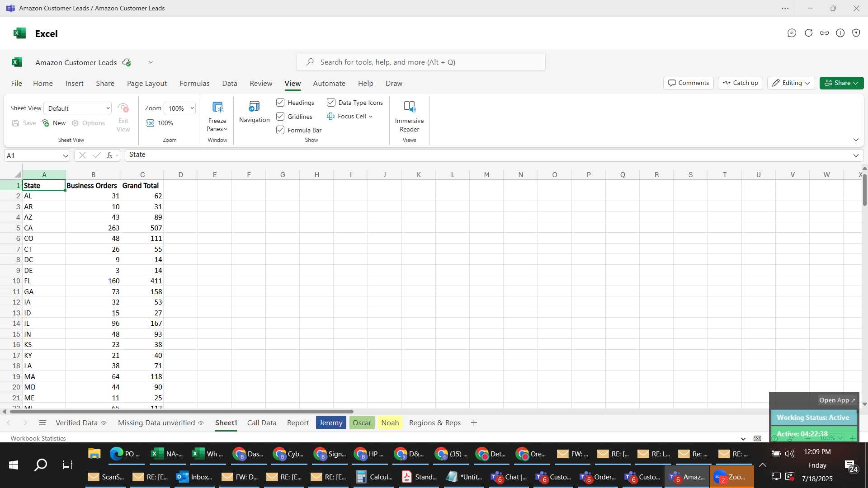Add a new sheet with plus icon

(x=474, y=423)
